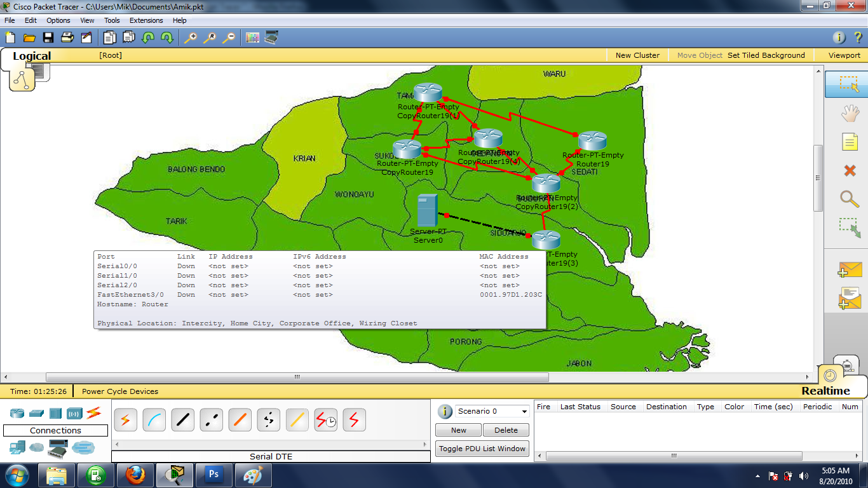
Task: Choose the Routers device category
Action: click(x=17, y=414)
